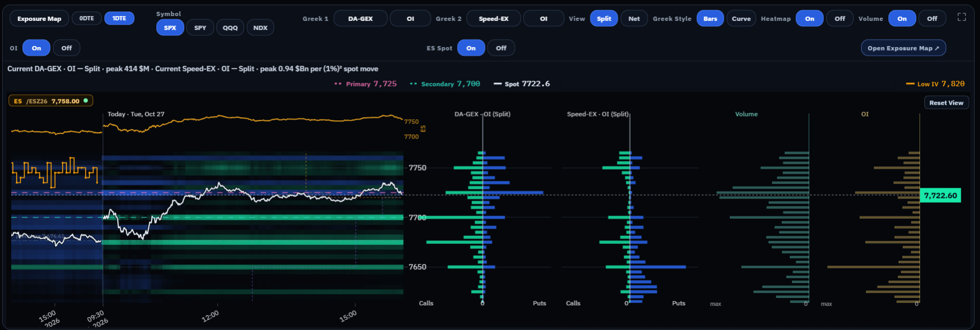980x330 pixels.
Task: Choose the Net view
Action: pos(634,19)
